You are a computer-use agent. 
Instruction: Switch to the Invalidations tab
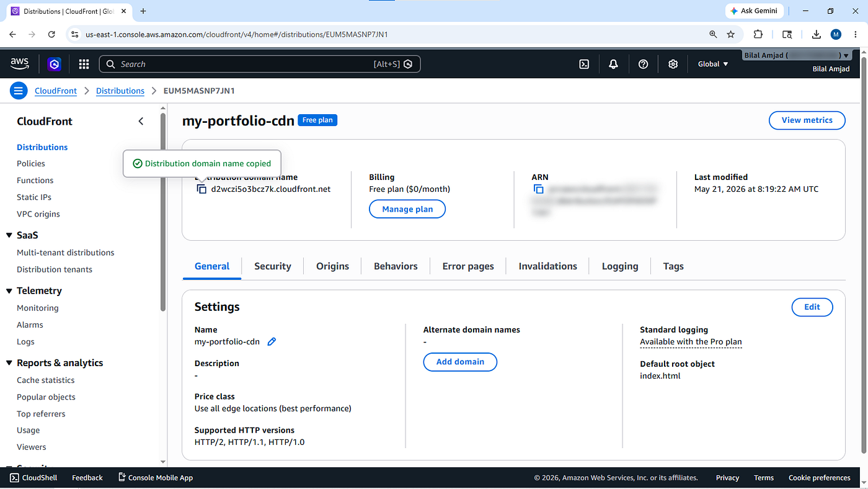[547, 266]
